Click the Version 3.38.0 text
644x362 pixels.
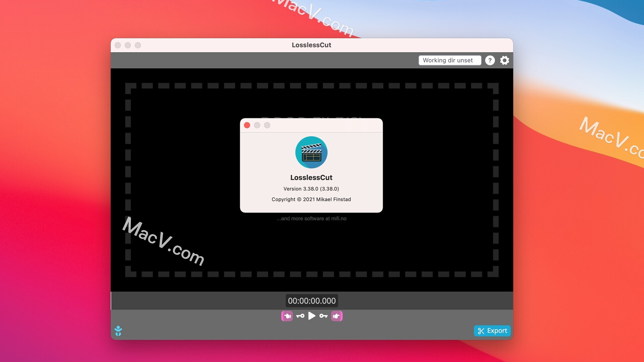(x=311, y=189)
